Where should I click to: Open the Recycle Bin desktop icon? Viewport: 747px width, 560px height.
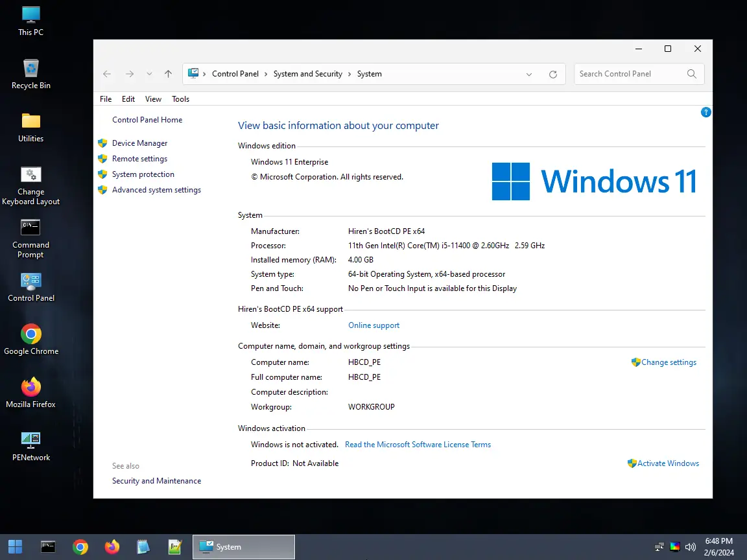(x=31, y=75)
